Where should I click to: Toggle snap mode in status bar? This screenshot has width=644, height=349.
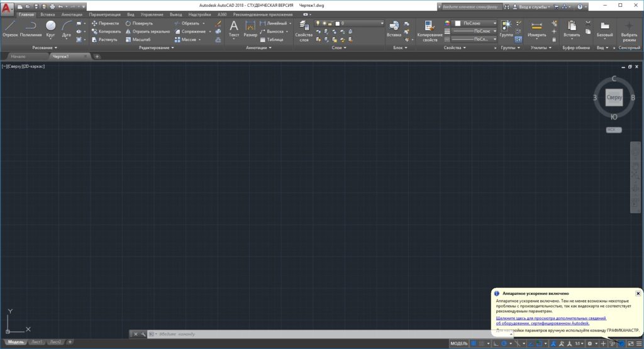[481, 343]
